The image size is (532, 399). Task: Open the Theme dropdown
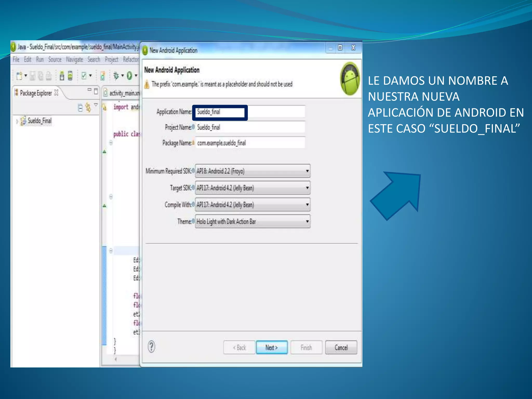pyautogui.click(x=252, y=221)
